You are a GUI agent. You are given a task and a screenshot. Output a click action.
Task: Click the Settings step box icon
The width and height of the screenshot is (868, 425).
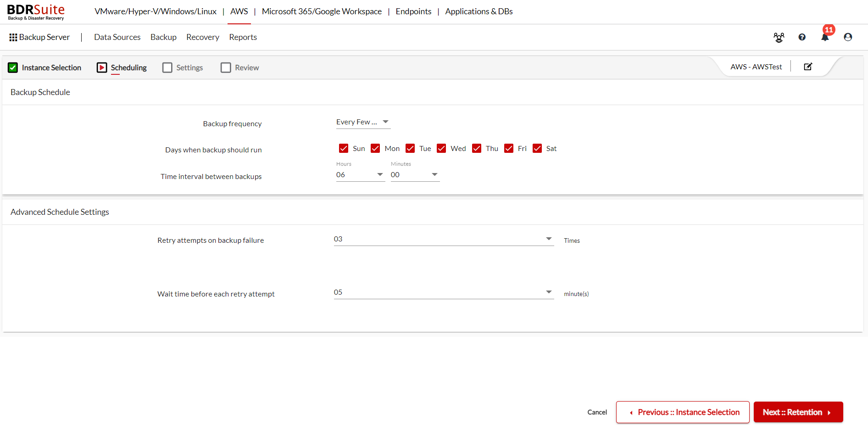click(x=167, y=67)
